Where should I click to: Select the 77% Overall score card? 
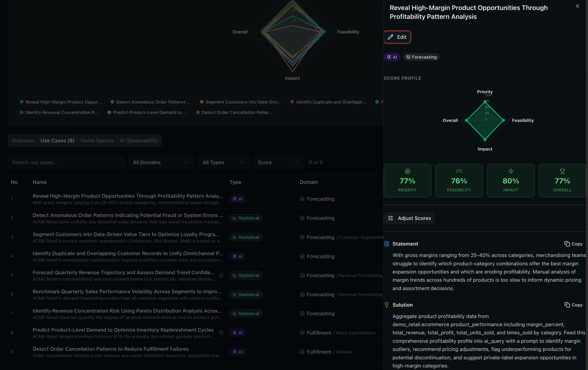click(x=562, y=180)
